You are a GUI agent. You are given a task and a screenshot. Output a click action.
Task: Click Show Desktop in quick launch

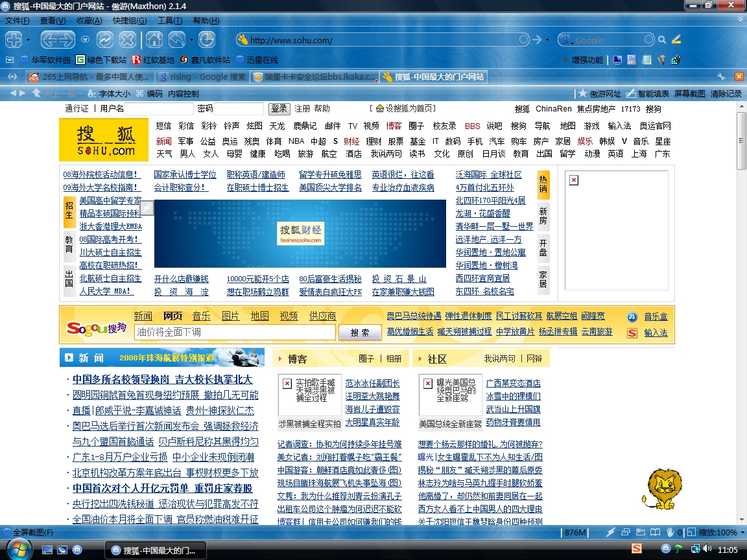47,550
